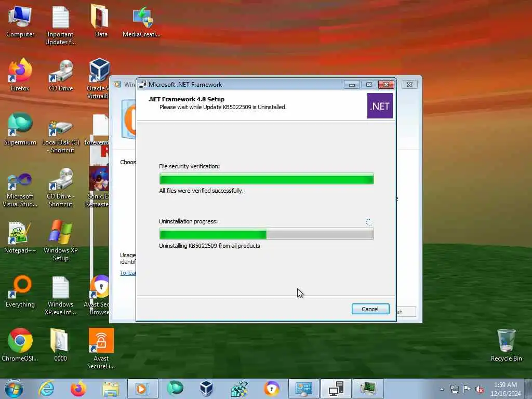Show hidden system tray icons arrow
Image resolution: width=532 pixels, height=399 pixels.
(442, 389)
